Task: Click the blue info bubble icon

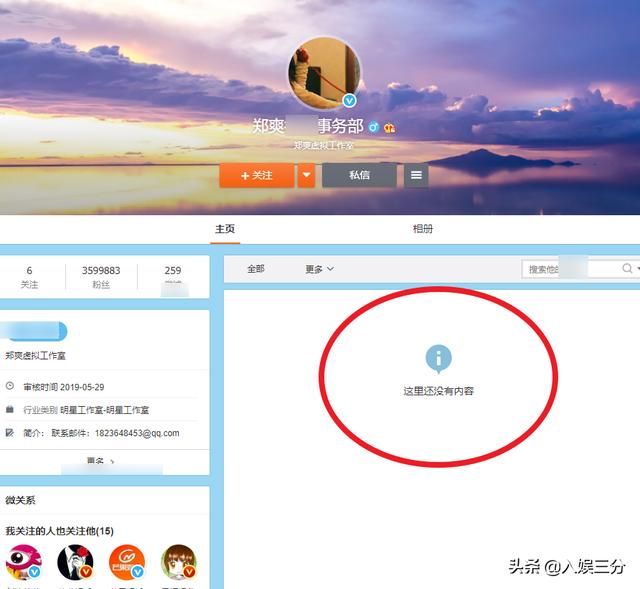Action: click(438, 359)
